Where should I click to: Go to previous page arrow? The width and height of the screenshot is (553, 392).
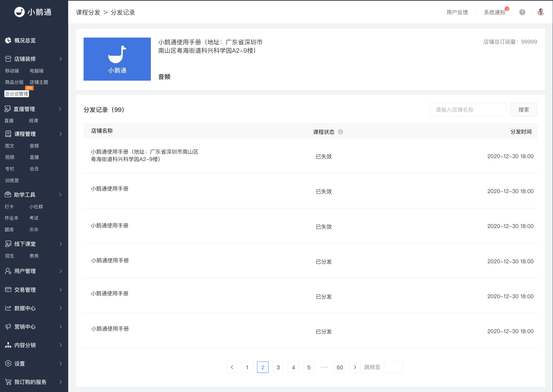[x=232, y=367]
